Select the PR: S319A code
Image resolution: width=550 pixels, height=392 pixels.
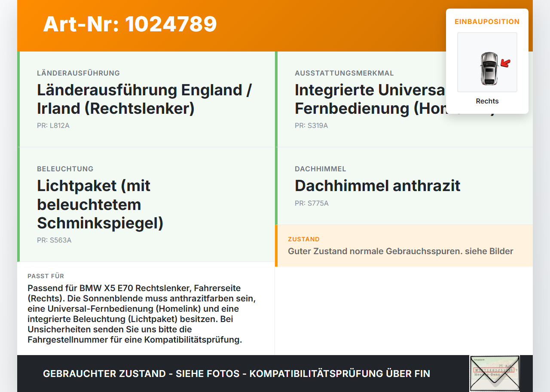click(x=311, y=125)
